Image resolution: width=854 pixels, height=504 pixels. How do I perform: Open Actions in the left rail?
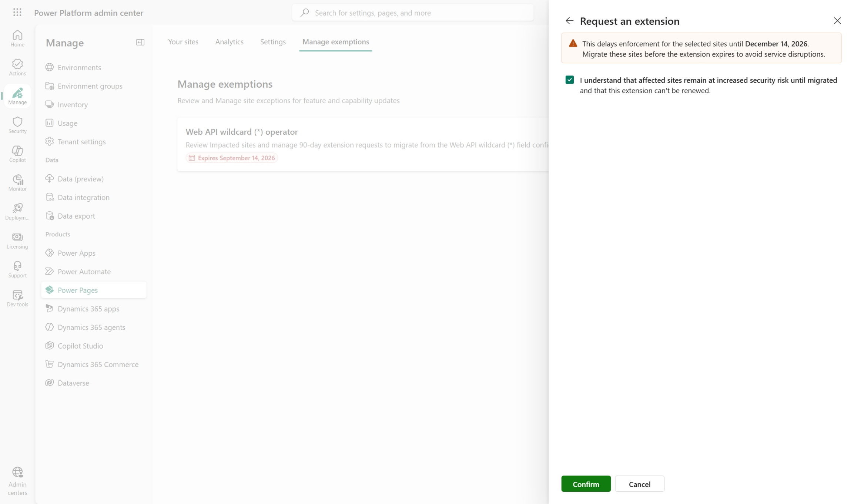(17, 67)
